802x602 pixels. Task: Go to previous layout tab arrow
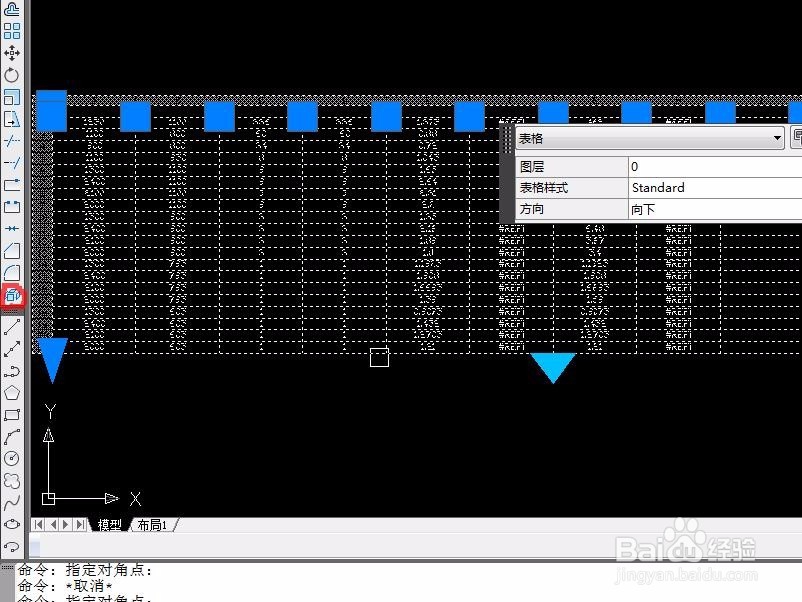coord(53,525)
